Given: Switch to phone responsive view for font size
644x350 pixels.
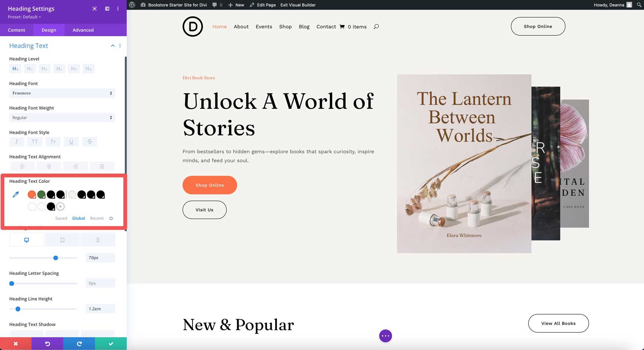Looking at the screenshot, I should [x=98, y=239].
